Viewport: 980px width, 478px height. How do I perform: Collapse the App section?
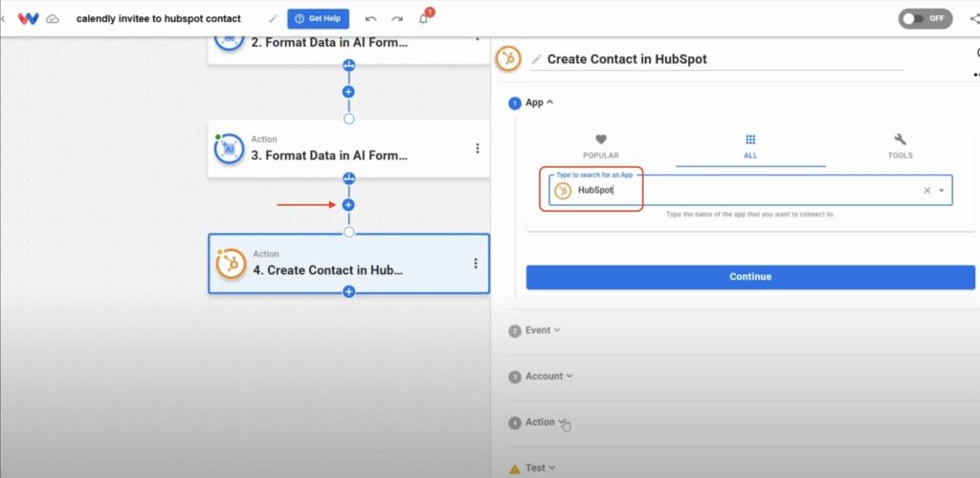click(x=540, y=102)
